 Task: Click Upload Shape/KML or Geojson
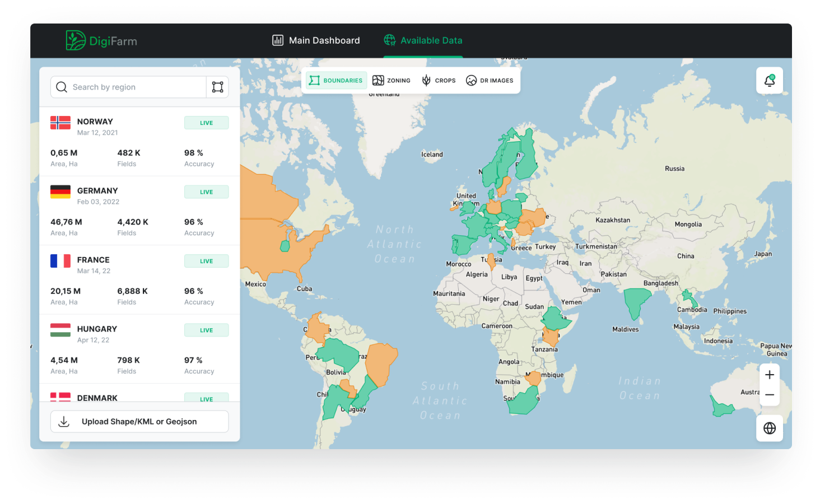coord(139,421)
